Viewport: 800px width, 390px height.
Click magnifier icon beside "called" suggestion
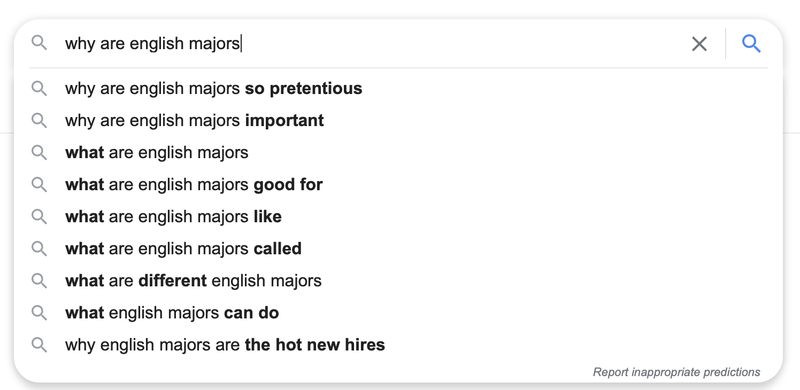pyautogui.click(x=39, y=249)
